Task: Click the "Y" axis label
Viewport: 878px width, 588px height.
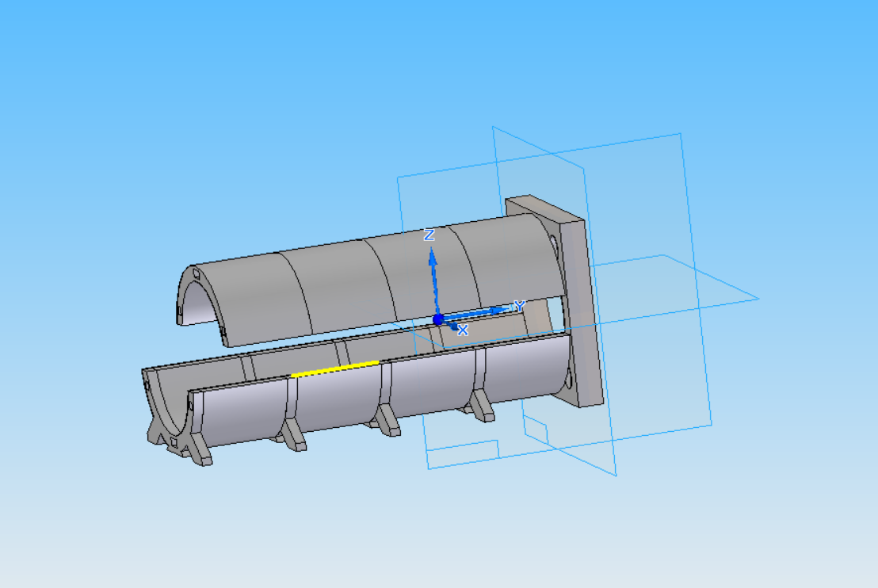Action: [x=520, y=306]
